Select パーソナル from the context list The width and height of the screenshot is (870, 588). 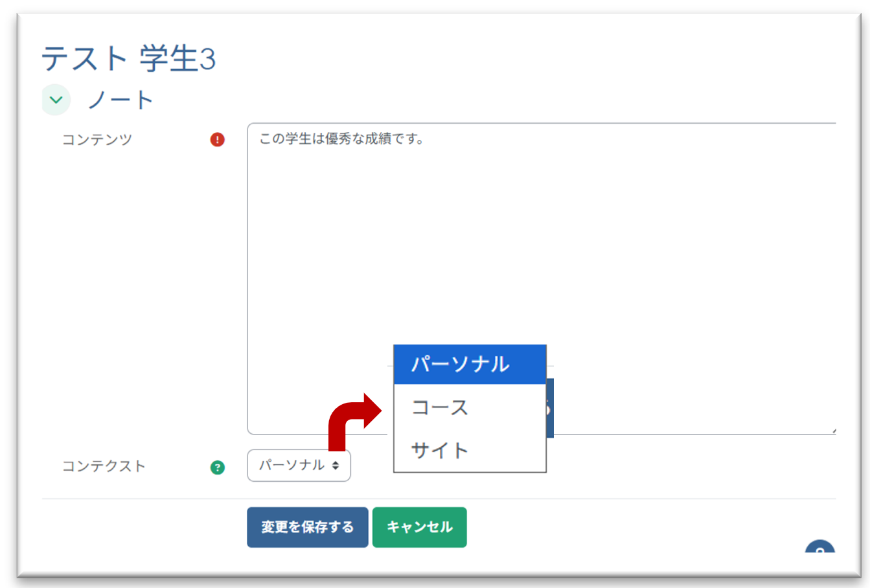pos(469,364)
